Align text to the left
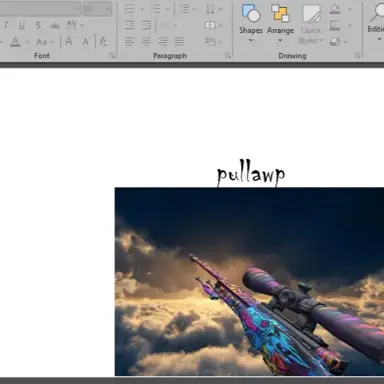Viewport: 384px width, 384px height. click(129, 41)
